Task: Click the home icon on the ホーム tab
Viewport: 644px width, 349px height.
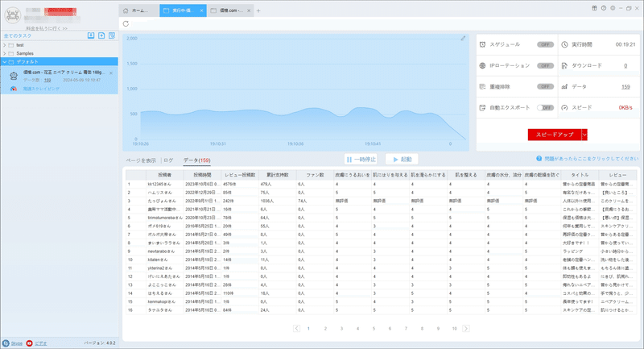Action: (x=126, y=10)
